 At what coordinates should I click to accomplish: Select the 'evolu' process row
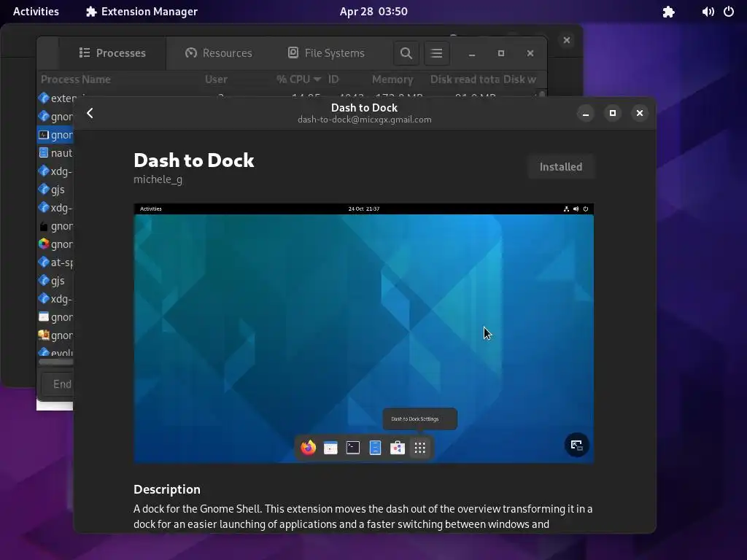point(55,352)
